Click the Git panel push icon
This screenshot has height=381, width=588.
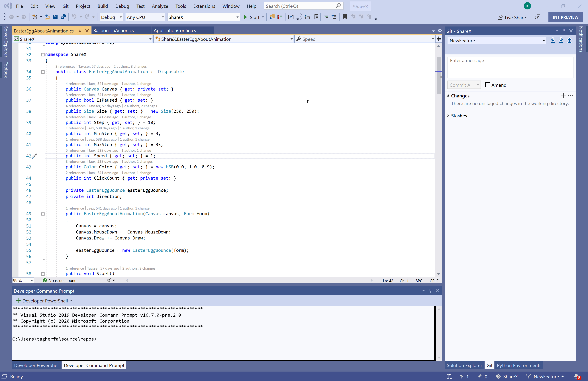(x=569, y=40)
